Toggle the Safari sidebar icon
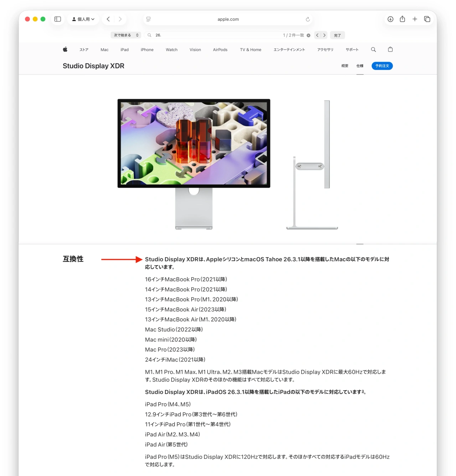The width and height of the screenshot is (456, 476). pos(57,19)
